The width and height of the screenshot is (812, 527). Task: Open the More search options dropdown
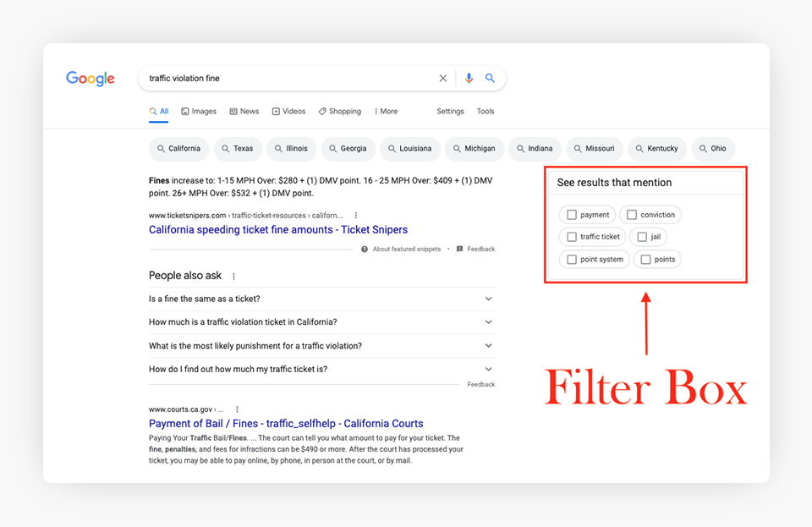[386, 112]
